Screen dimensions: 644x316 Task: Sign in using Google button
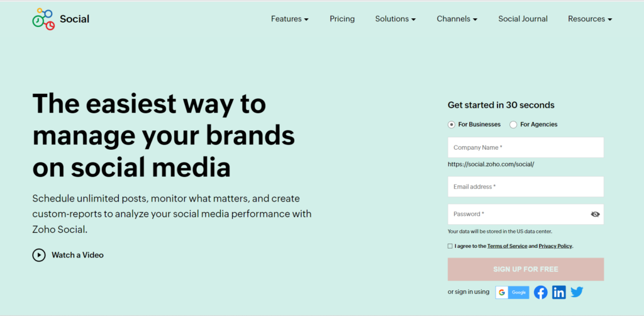click(512, 292)
